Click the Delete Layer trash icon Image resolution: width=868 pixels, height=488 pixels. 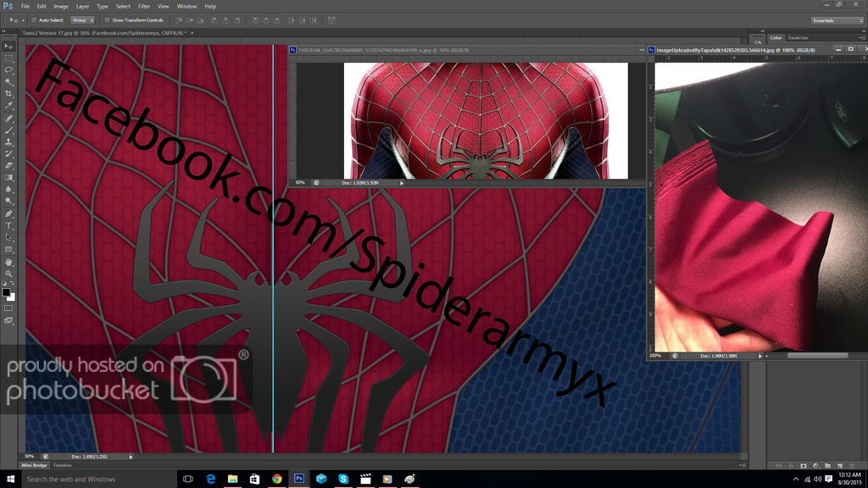[x=852, y=466]
